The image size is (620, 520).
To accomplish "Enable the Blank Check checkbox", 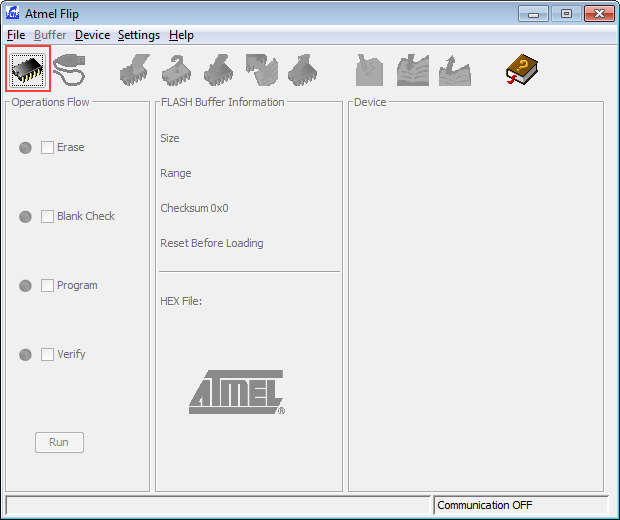I will (x=47, y=216).
